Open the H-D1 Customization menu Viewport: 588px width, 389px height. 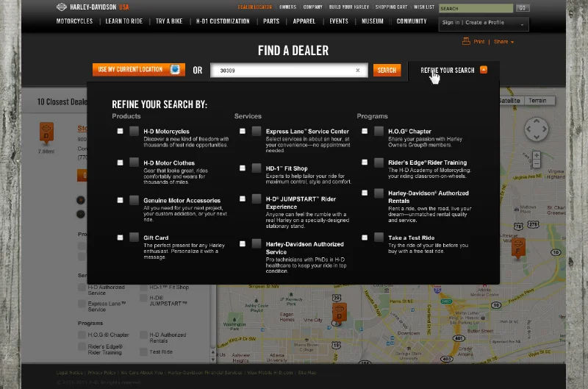[223, 21]
